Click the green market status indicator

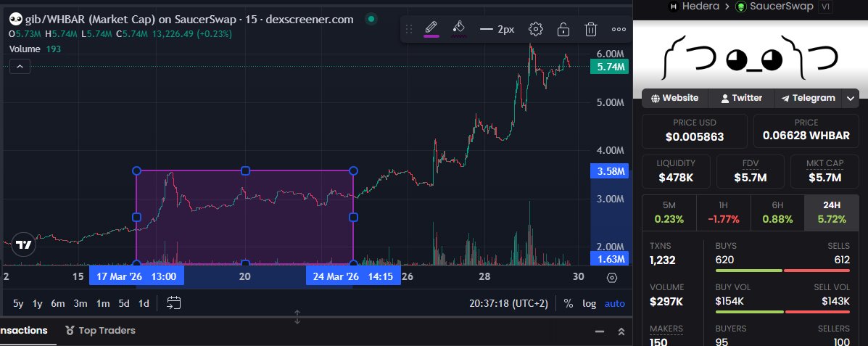point(371,20)
